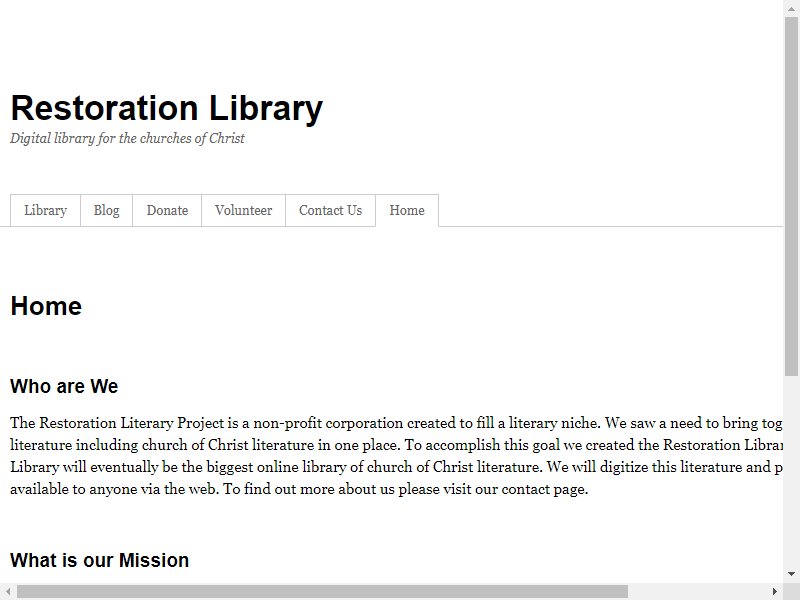Click the vertical scrollbar thumb
The height and width of the screenshot is (600, 800).
click(791, 196)
